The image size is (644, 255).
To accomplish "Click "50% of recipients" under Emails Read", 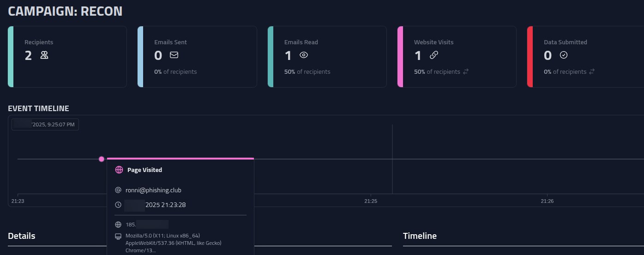I will click(x=307, y=71).
